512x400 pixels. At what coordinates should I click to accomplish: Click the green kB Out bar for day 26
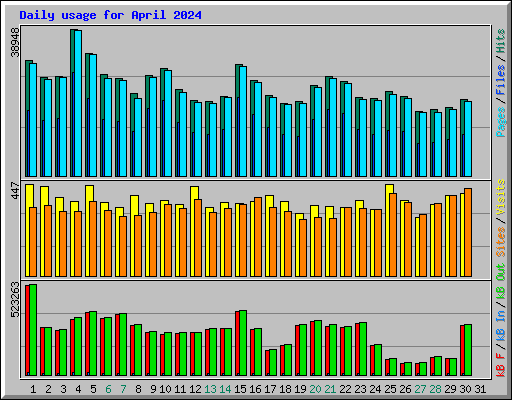408,369
